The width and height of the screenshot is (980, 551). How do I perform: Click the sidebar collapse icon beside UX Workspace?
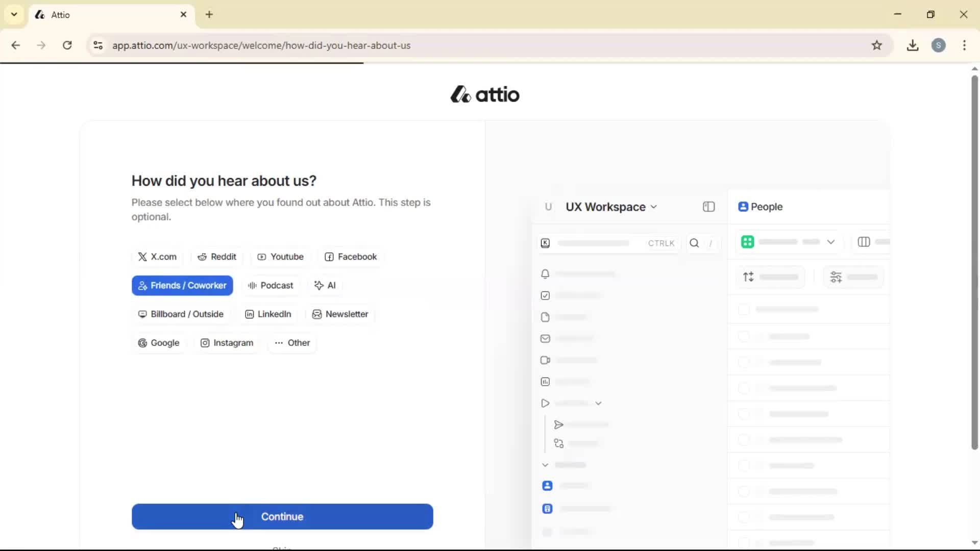pyautogui.click(x=708, y=207)
